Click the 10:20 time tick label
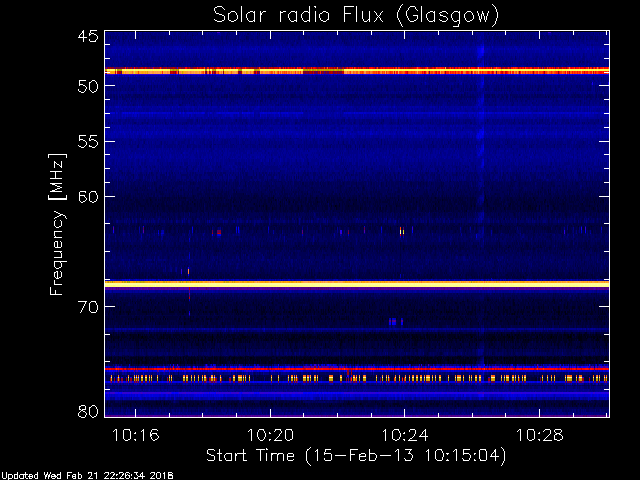Image resolution: width=640 pixels, height=480 pixels. [270, 435]
